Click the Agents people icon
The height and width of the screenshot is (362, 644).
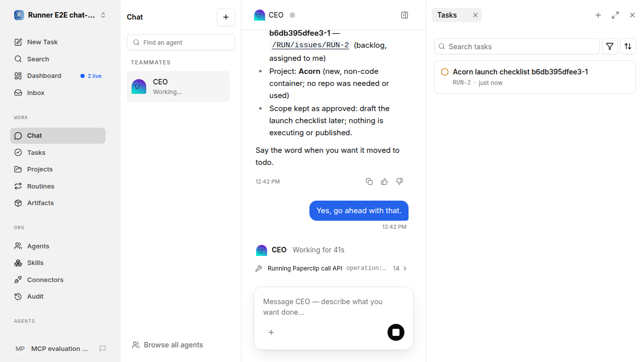coord(18,246)
